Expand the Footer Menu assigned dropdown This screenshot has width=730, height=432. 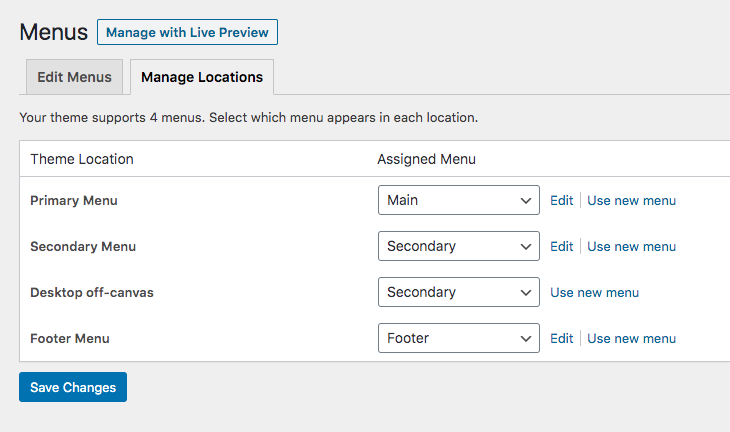459,338
